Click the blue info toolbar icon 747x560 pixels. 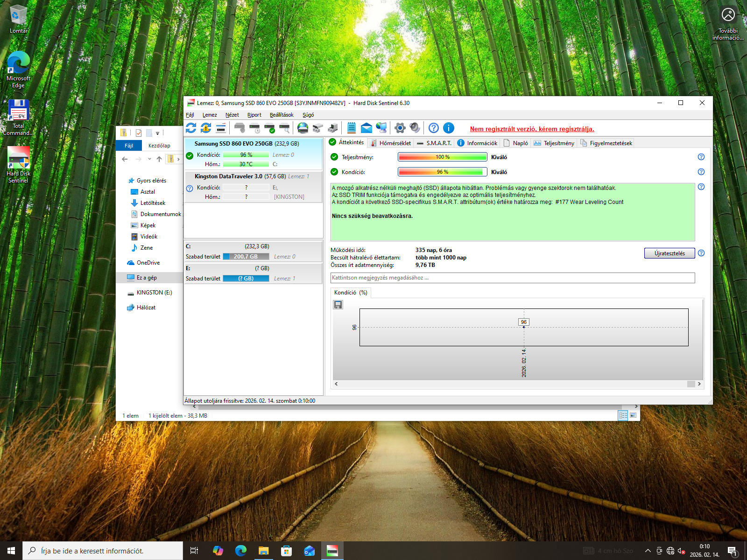(x=449, y=128)
